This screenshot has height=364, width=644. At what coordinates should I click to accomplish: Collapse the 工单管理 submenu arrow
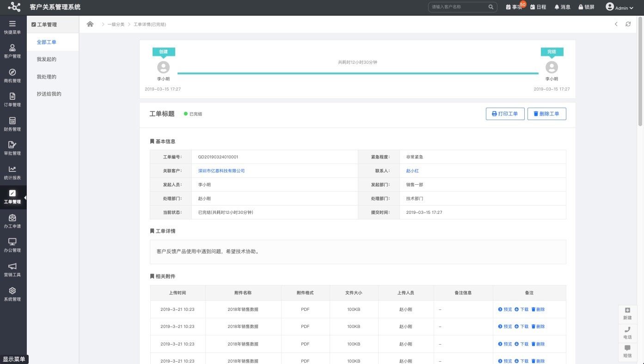[25, 198]
